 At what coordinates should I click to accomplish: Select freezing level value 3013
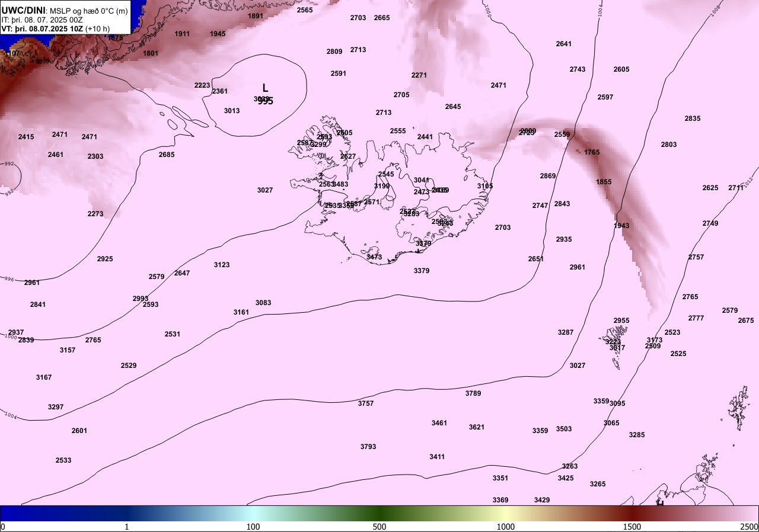coord(232,111)
